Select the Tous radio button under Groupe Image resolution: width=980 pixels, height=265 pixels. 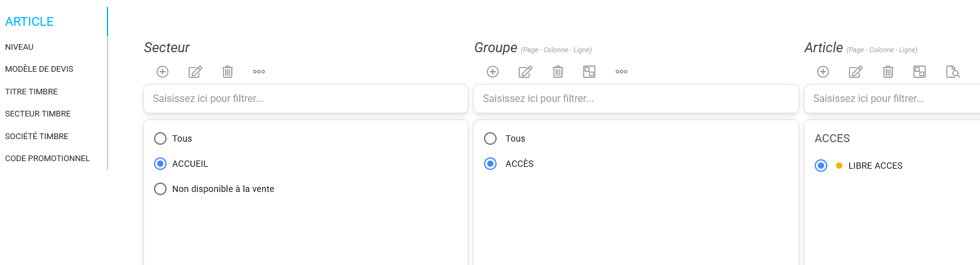tap(490, 138)
